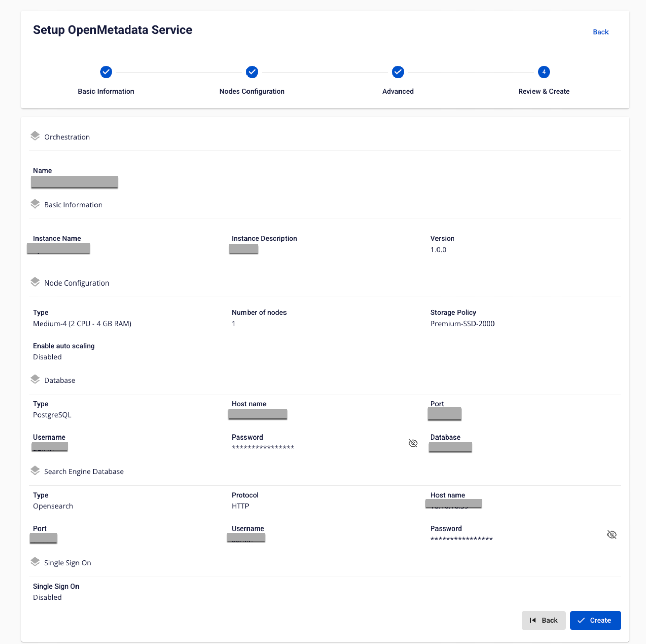Select the Review & Create step number 4
Viewport: 646px width, 644px height.
pos(544,72)
